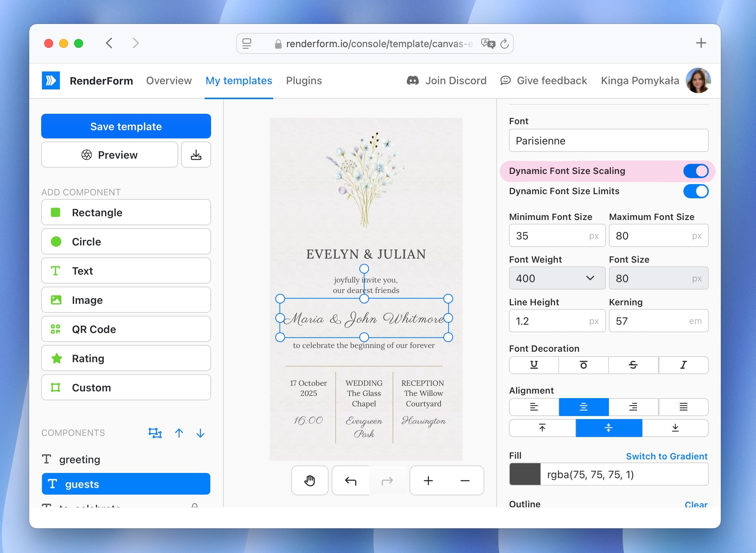Viewport: 756px width, 553px height.
Task: Click the RenderForm logo icon
Action: tap(51, 80)
